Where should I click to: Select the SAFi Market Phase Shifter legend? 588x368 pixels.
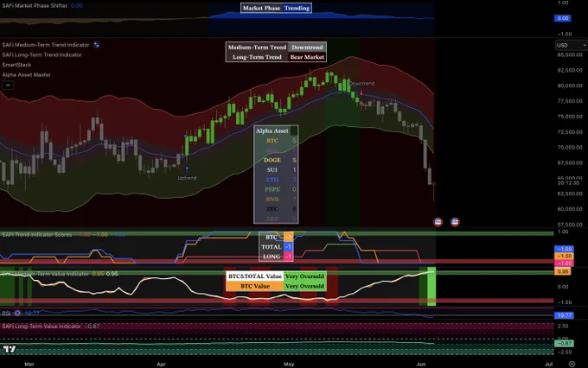click(x=35, y=6)
